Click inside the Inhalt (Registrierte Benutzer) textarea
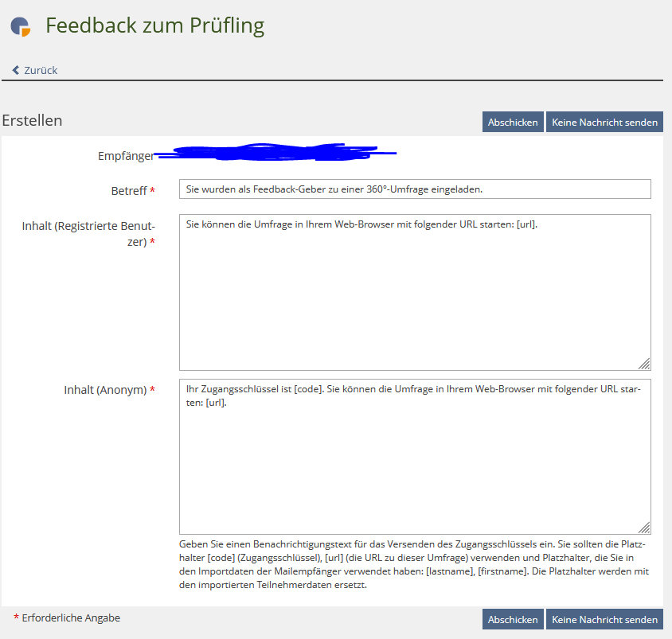The image size is (672, 639). tap(415, 292)
